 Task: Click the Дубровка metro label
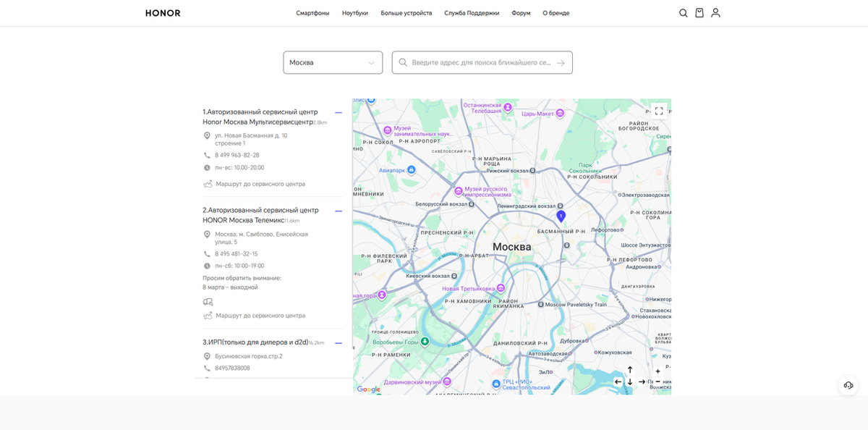(571, 340)
